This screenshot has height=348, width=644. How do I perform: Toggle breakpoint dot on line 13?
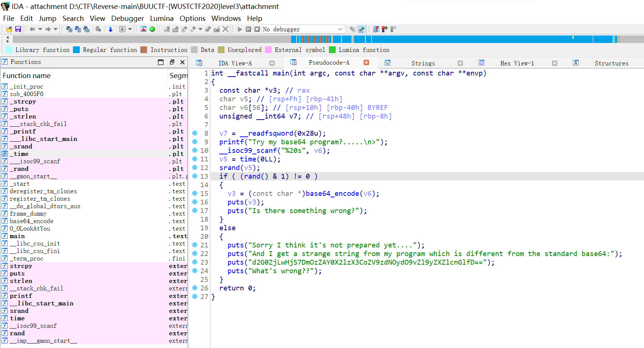(x=195, y=176)
